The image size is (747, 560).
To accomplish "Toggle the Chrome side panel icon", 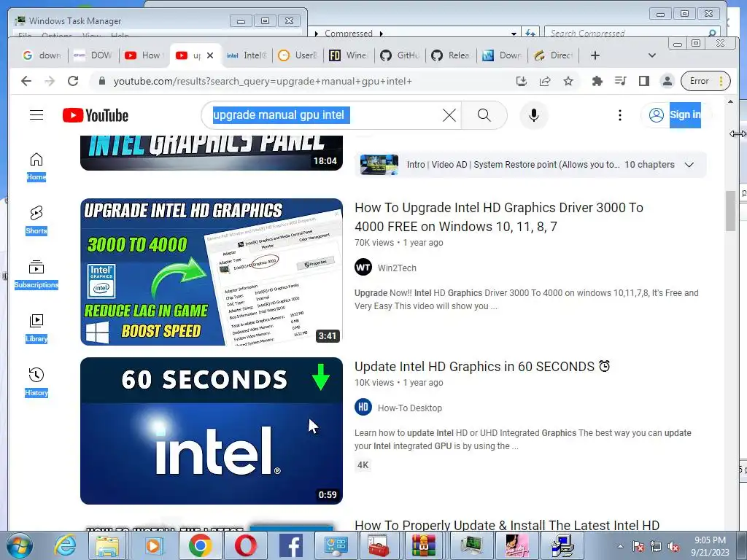I will click(643, 82).
